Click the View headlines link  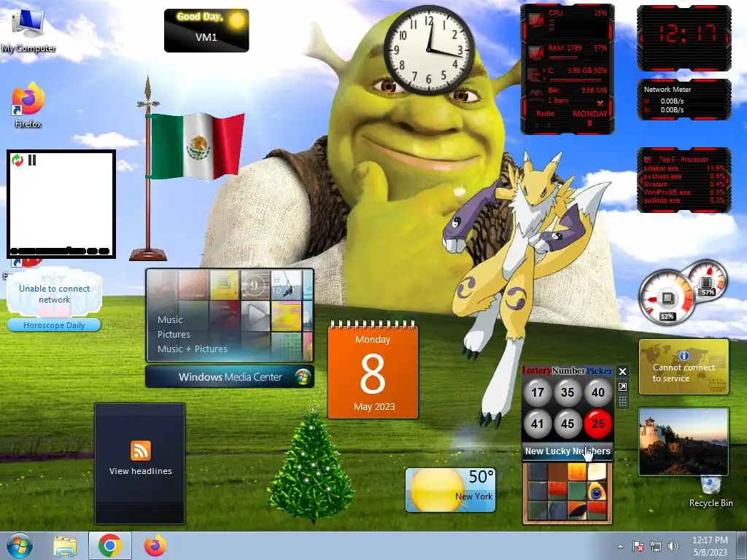(141, 471)
